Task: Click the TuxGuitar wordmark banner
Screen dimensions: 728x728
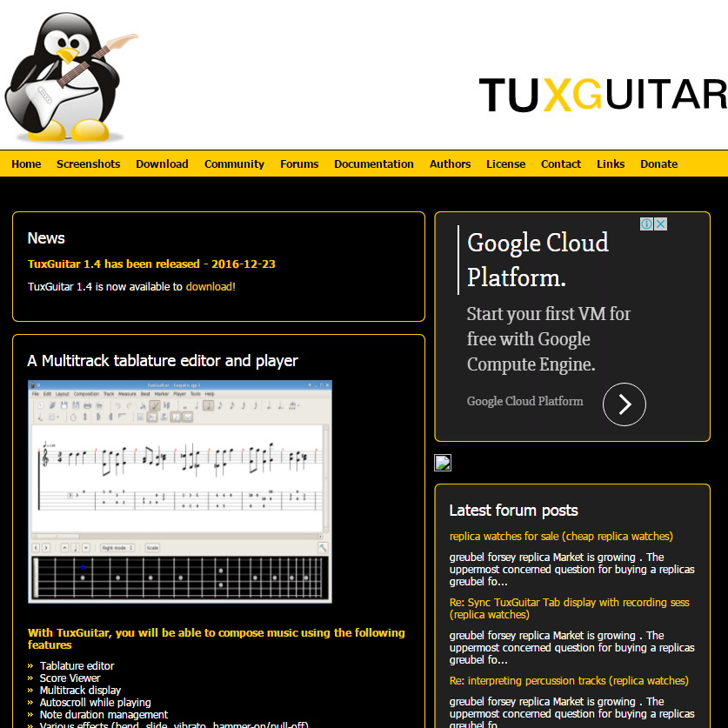Action: pyautogui.click(x=603, y=95)
